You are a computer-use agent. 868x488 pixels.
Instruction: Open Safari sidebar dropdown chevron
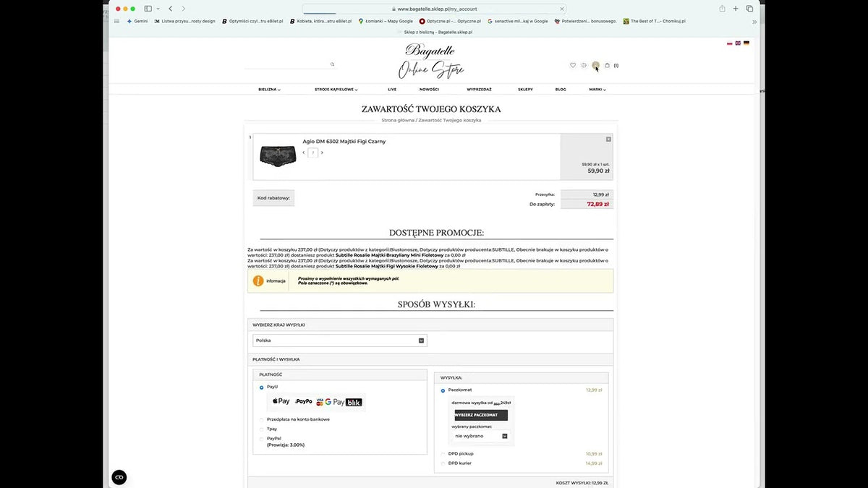coord(158,9)
